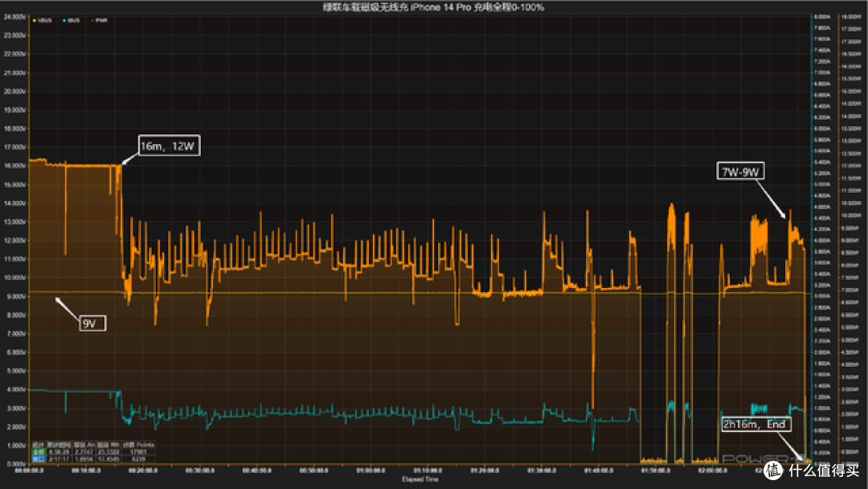The height and width of the screenshot is (489, 868).
Task: Click the 16.000V label on voltage axis
Action: 14,166
